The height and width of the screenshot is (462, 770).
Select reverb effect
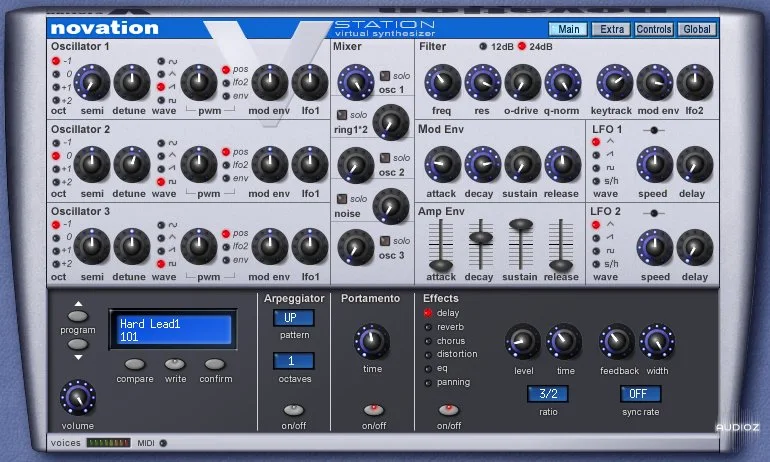coord(428,327)
